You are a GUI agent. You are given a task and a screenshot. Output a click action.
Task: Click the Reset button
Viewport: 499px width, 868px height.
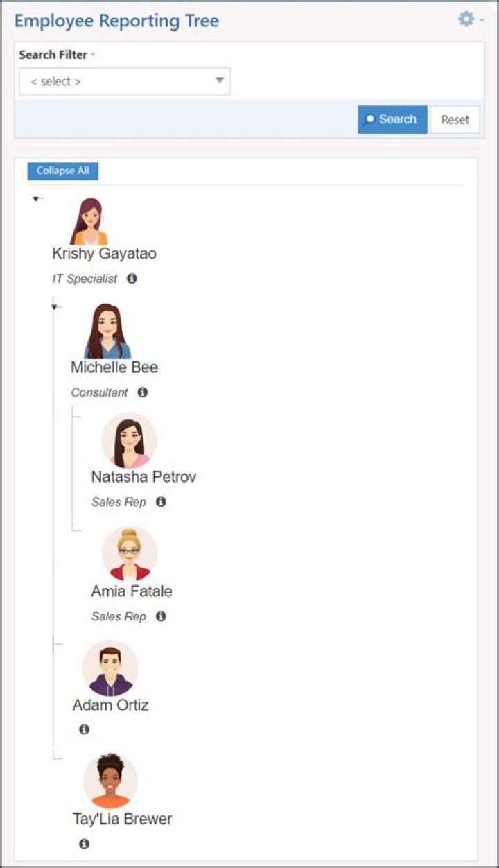coord(455,119)
